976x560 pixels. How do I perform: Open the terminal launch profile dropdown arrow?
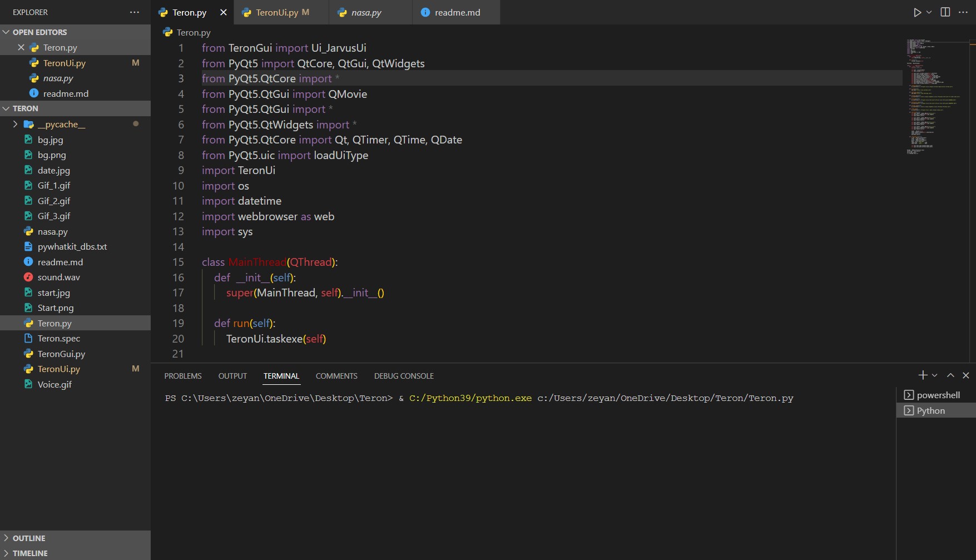tap(935, 375)
